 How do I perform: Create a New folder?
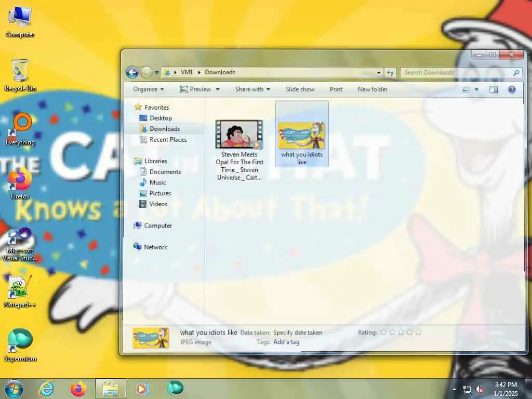(x=373, y=89)
